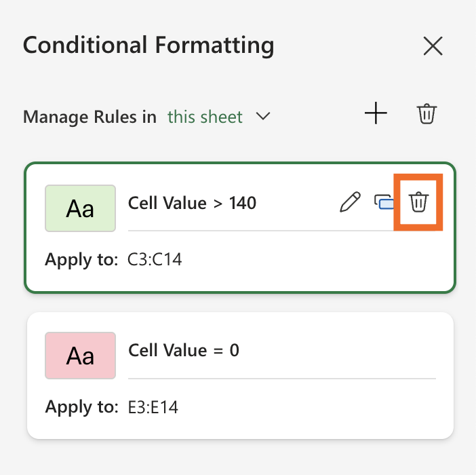Click green Aa format preview swatch
Screen dimensions: 476x475
(80, 208)
